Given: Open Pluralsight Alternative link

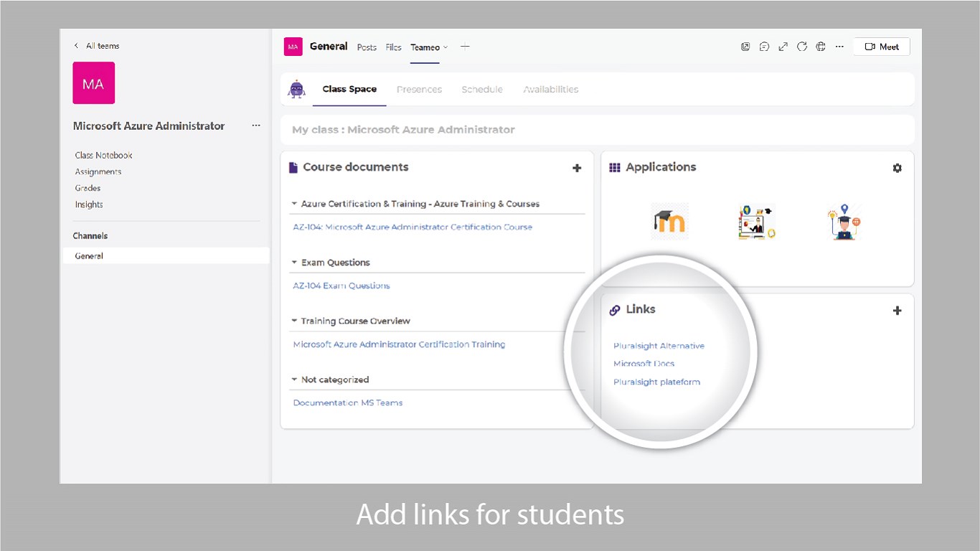Looking at the screenshot, I should (659, 346).
